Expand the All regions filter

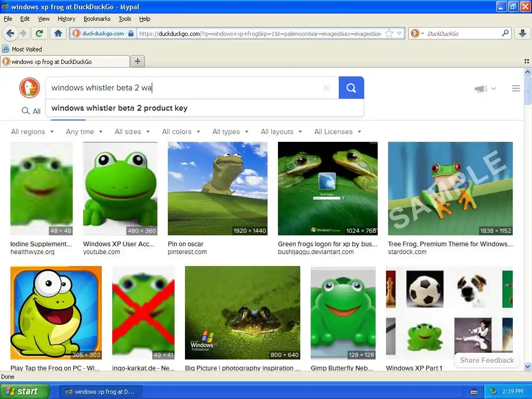[32, 131]
